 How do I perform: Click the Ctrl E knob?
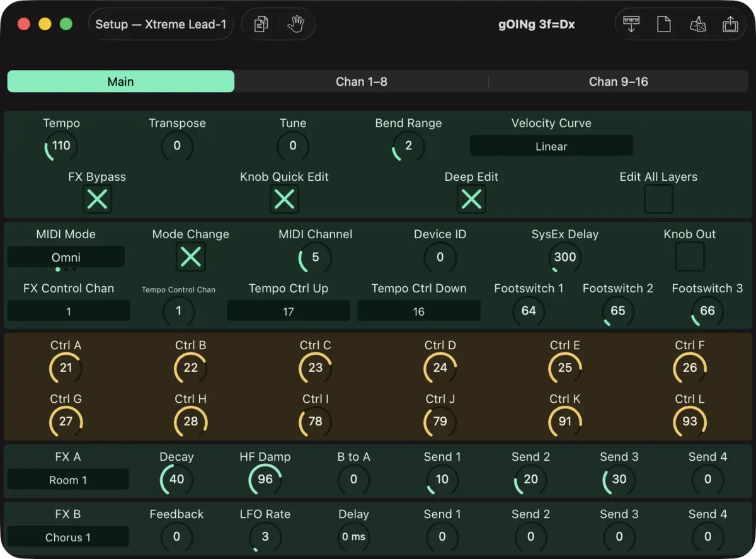pyautogui.click(x=565, y=367)
